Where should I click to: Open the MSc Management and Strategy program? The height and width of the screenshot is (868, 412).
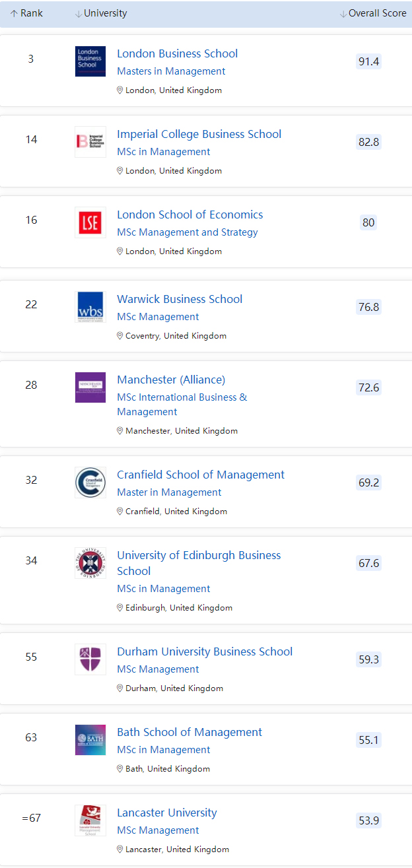pos(187,232)
